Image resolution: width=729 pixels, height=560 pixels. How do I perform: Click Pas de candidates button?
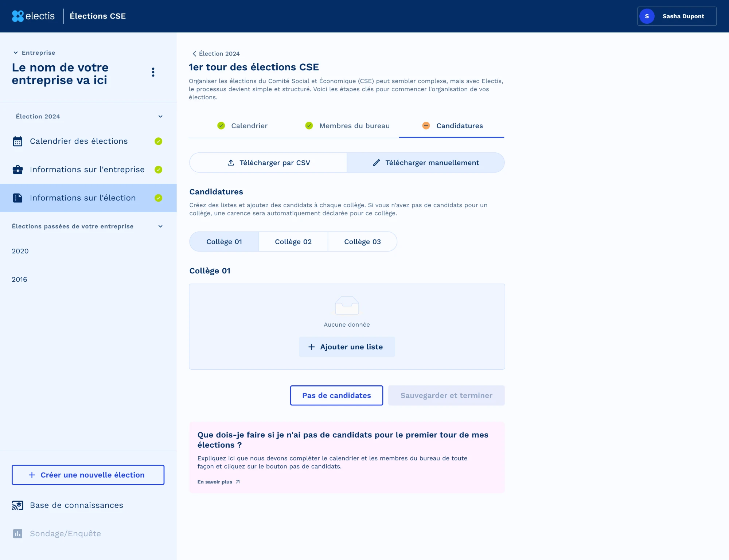336,396
